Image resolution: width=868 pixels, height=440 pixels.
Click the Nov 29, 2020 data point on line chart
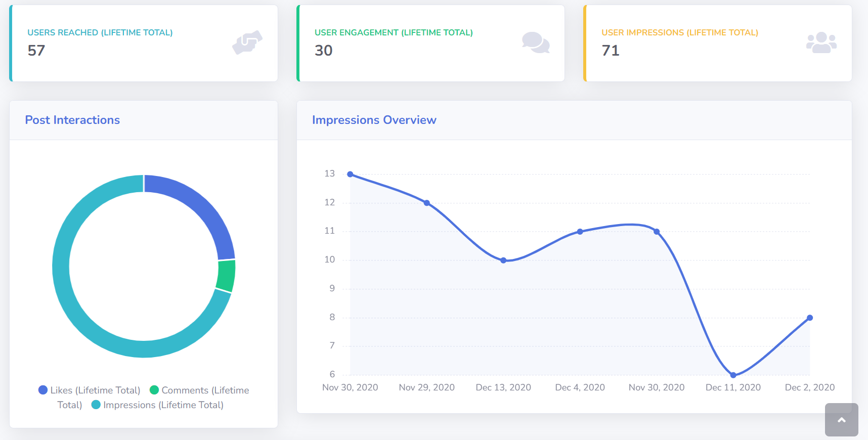tap(427, 203)
